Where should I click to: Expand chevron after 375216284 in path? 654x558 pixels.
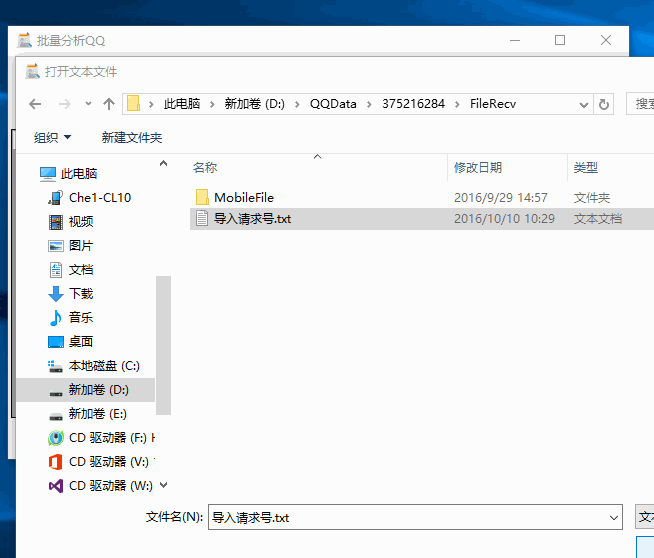(x=457, y=104)
